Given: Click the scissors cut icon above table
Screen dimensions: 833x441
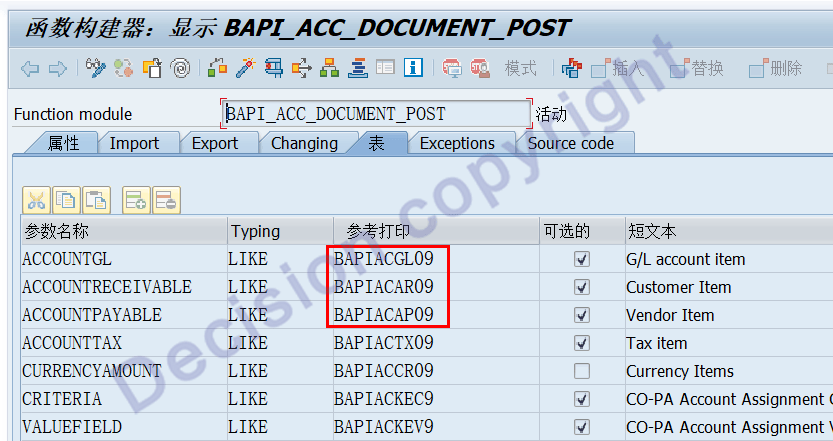Looking at the screenshot, I should pyautogui.click(x=36, y=199).
